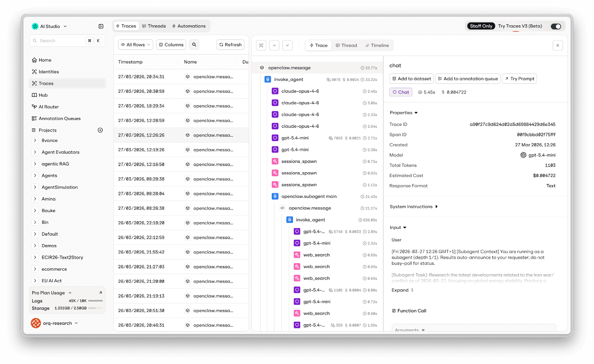This screenshot has width=594, height=364.
Task: Select the first sessions_spawn span icon
Action: pyautogui.click(x=275, y=161)
